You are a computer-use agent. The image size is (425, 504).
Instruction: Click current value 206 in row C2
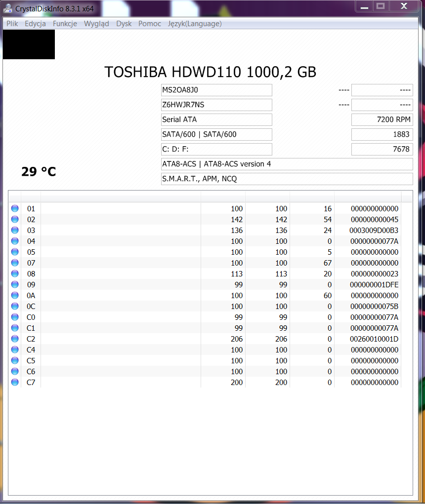(237, 339)
